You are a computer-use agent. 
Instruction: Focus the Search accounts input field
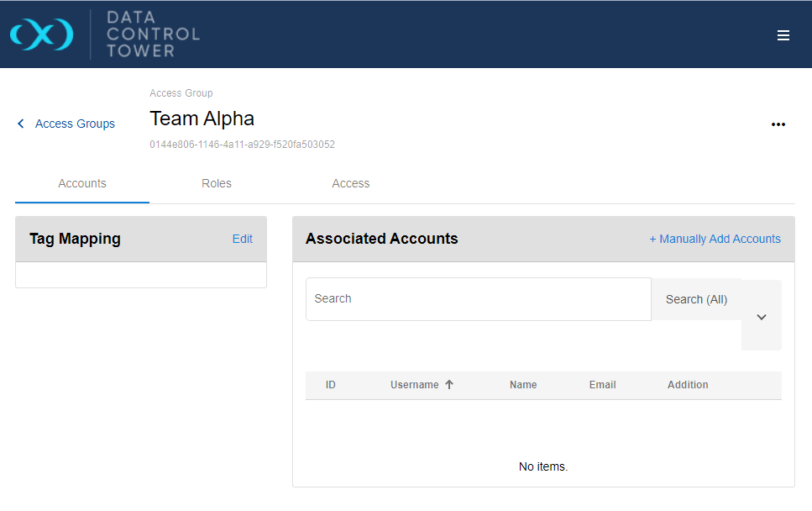(x=478, y=299)
